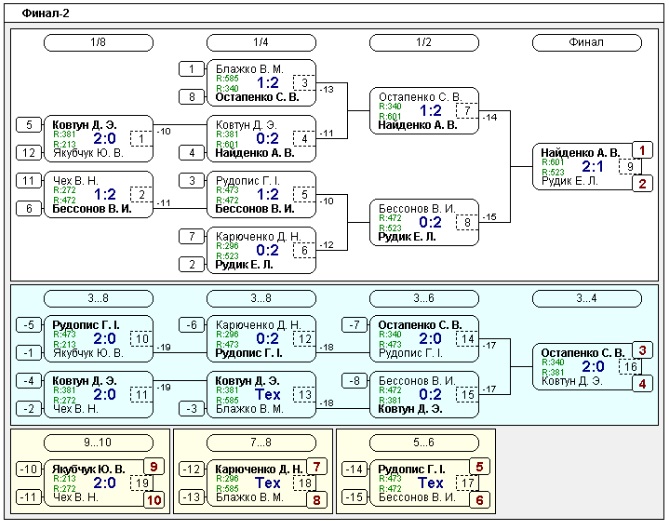
Task: Click match number 1 box, Ковтун–Якубчук game
Action: [x=141, y=139]
